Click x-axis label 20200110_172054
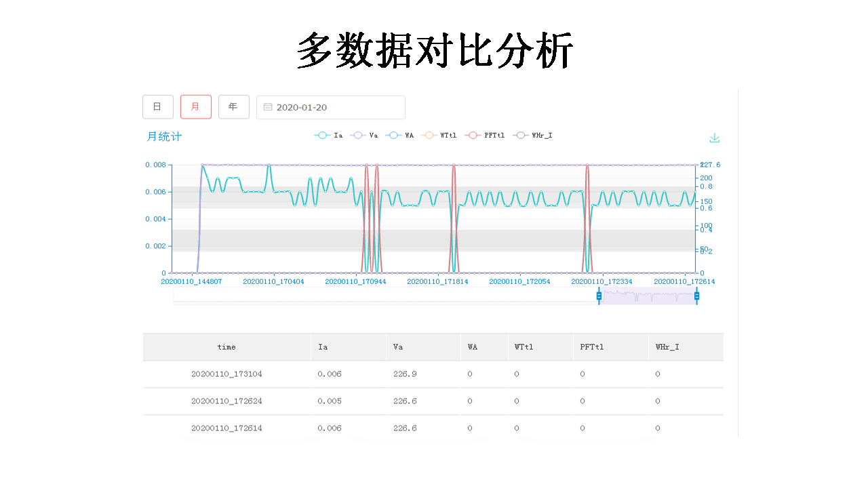Image resolution: width=868 pixels, height=488 pixels. click(519, 281)
